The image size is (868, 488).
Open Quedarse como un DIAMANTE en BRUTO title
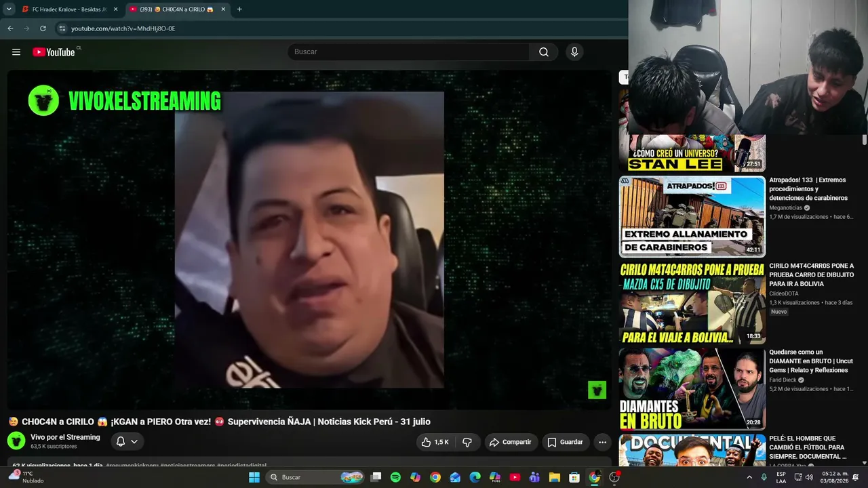[811, 361]
